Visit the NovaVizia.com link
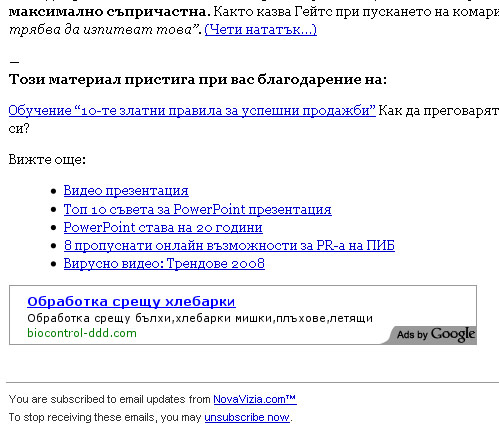Image resolution: width=499 pixels, height=429 pixels. [255, 399]
